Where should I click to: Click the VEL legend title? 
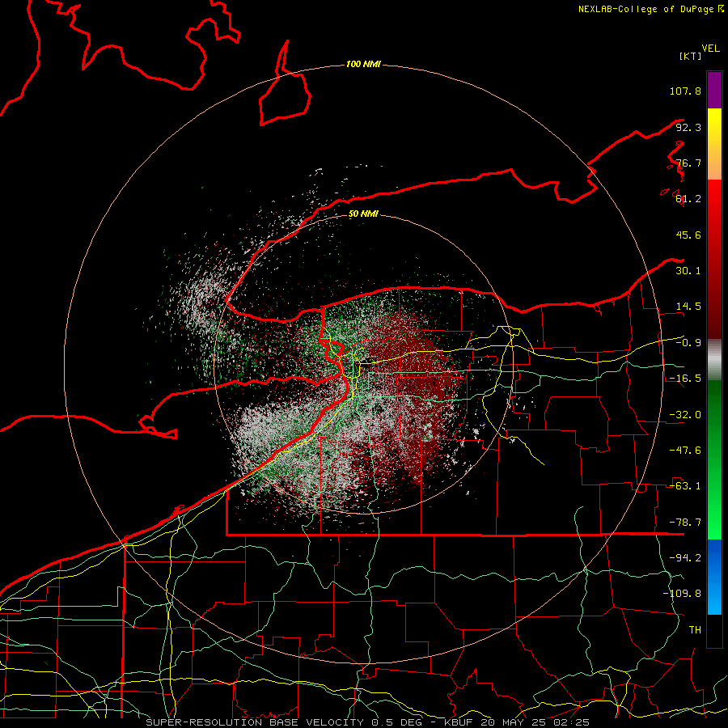(710, 49)
